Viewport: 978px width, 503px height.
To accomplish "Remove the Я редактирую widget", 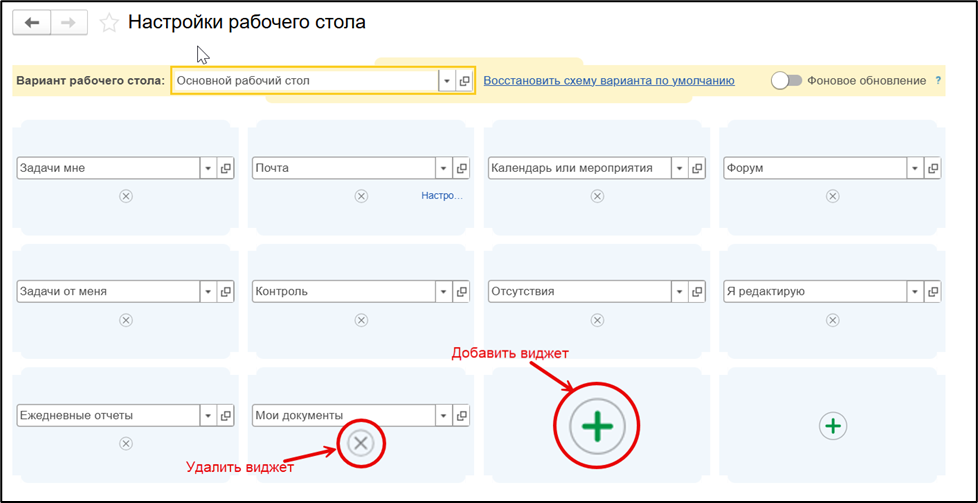I will click(x=833, y=320).
